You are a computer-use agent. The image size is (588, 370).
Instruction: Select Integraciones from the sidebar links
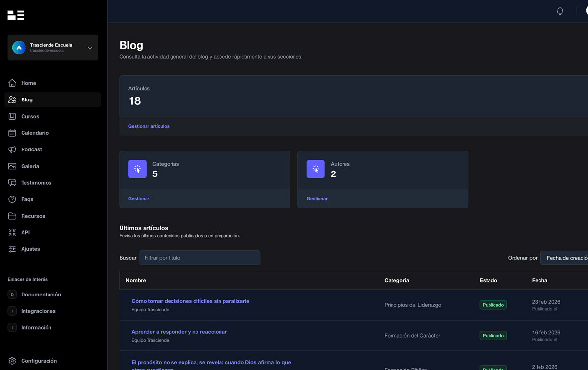point(38,311)
